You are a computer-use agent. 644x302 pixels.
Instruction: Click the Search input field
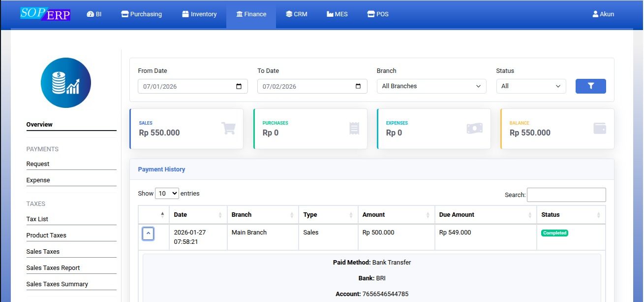(x=566, y=195)
